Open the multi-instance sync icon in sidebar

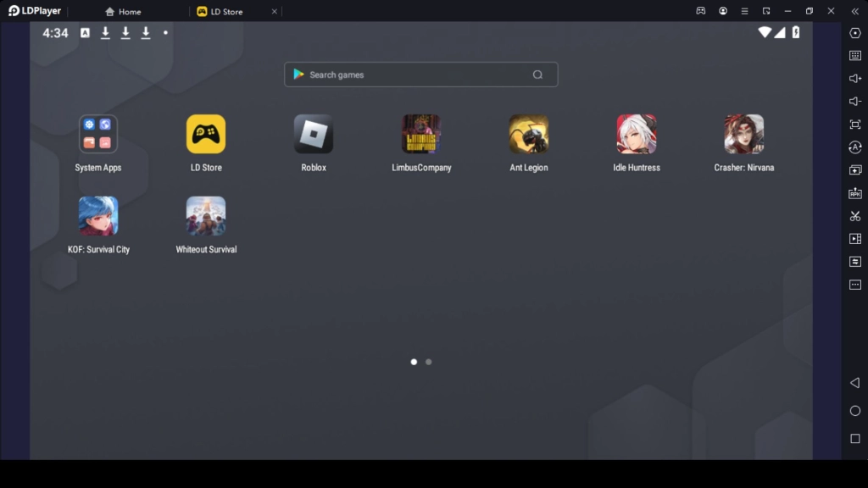pyautogui.click(x=855, y=170)
